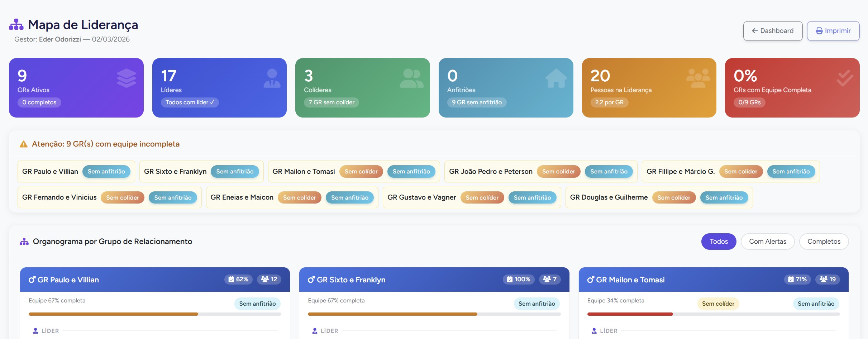Viewport: 868px width, 339px height.
Task: Click Sem colíder tag for GR Eneias e Maicon
Action: click(x=299, y=197)
